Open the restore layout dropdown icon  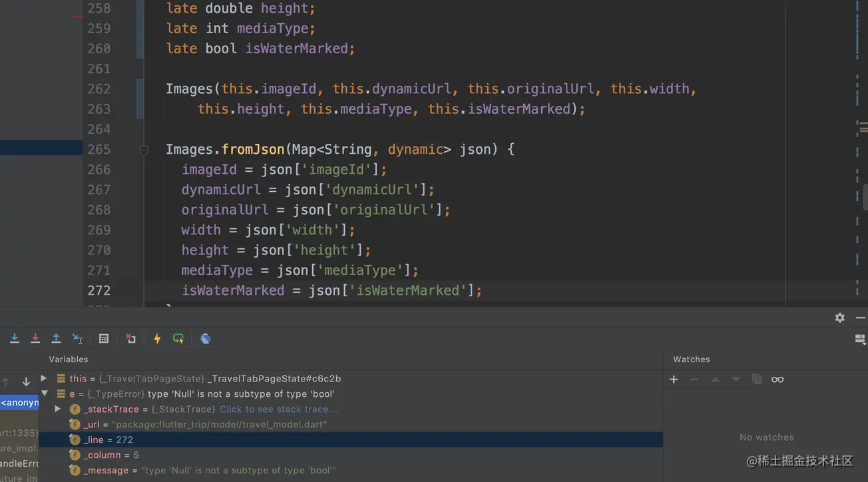(x=860, y=339)
